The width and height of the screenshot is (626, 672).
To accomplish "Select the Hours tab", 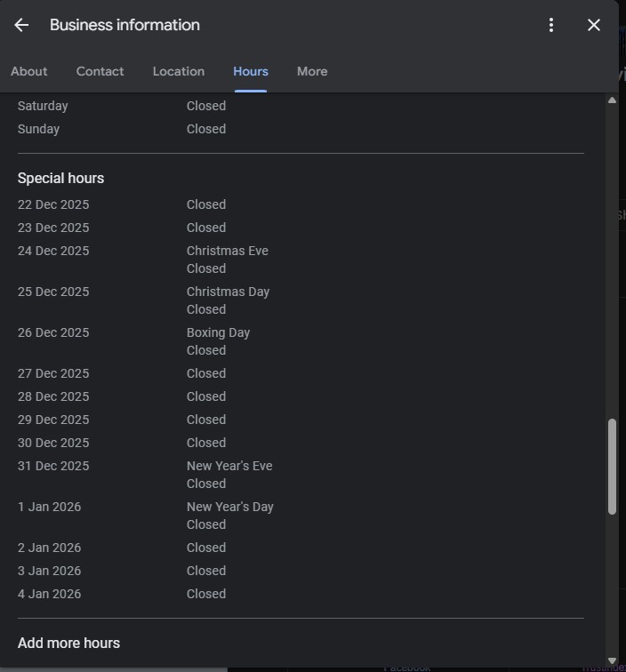I will point(251,71).
